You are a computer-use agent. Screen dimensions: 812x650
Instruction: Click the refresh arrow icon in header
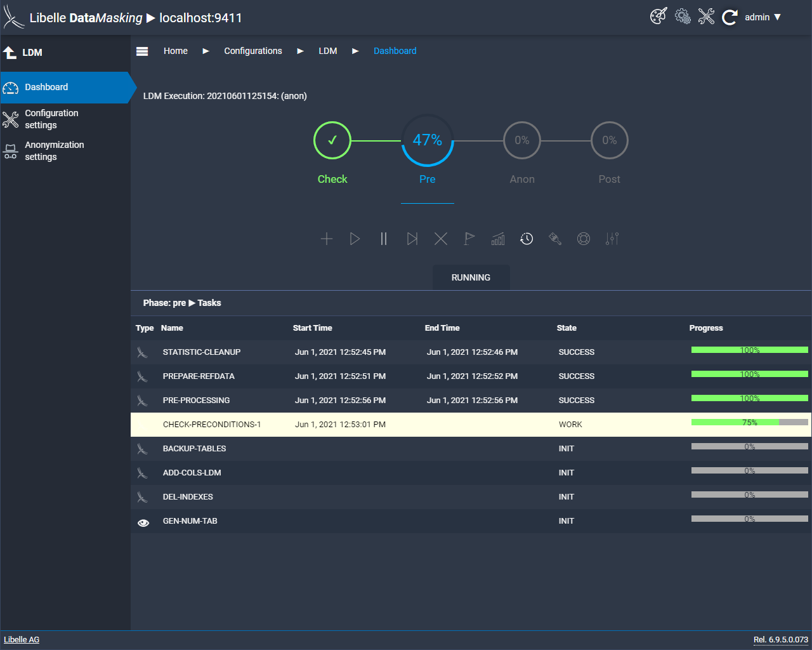730,17
